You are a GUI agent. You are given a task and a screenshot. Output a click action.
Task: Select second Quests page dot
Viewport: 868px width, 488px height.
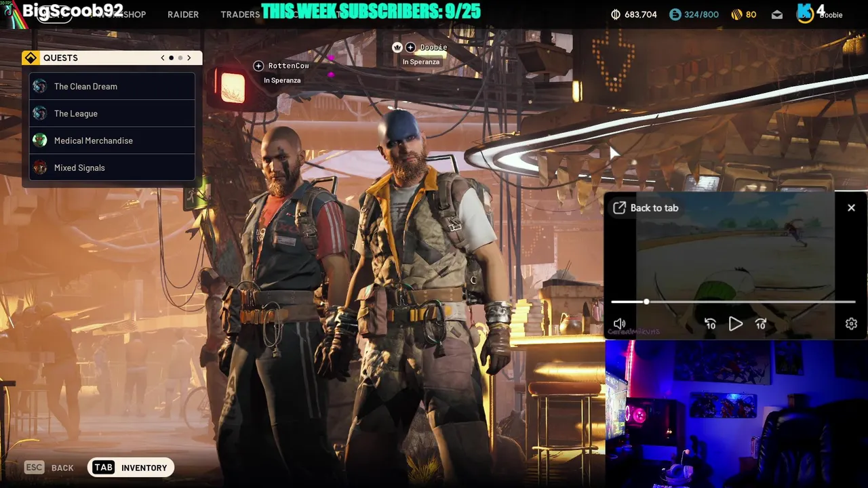pos(180,58)
